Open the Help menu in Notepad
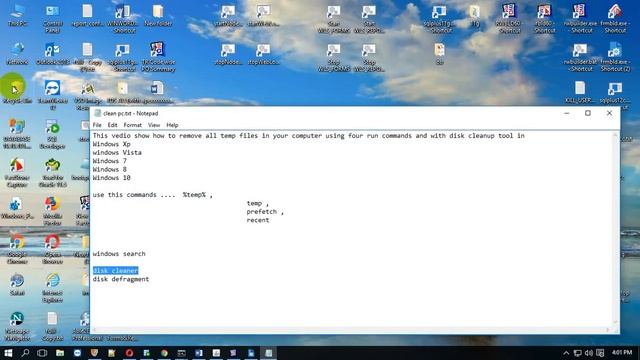Screen dimensions: 640x360 [172, 125]
